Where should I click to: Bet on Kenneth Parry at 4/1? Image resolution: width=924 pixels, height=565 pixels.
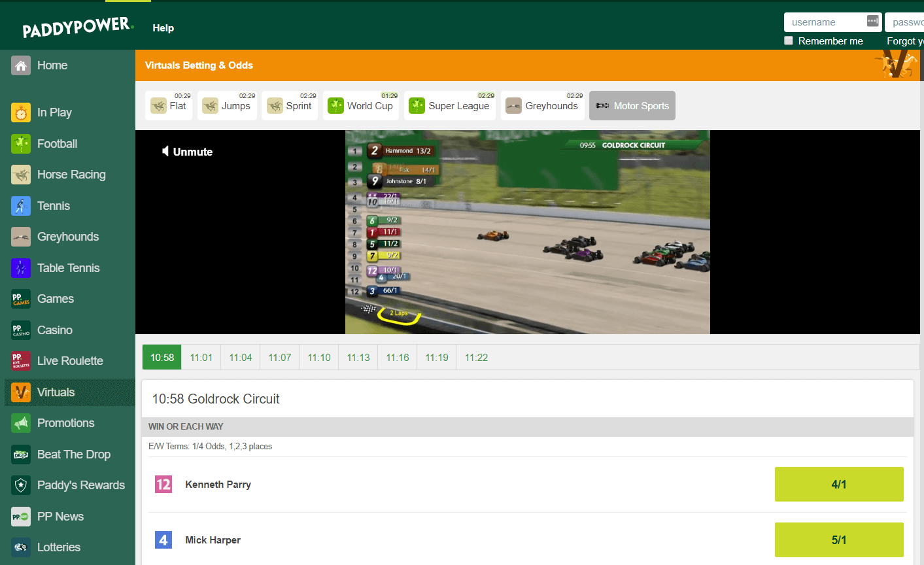(x=839, y=485)
